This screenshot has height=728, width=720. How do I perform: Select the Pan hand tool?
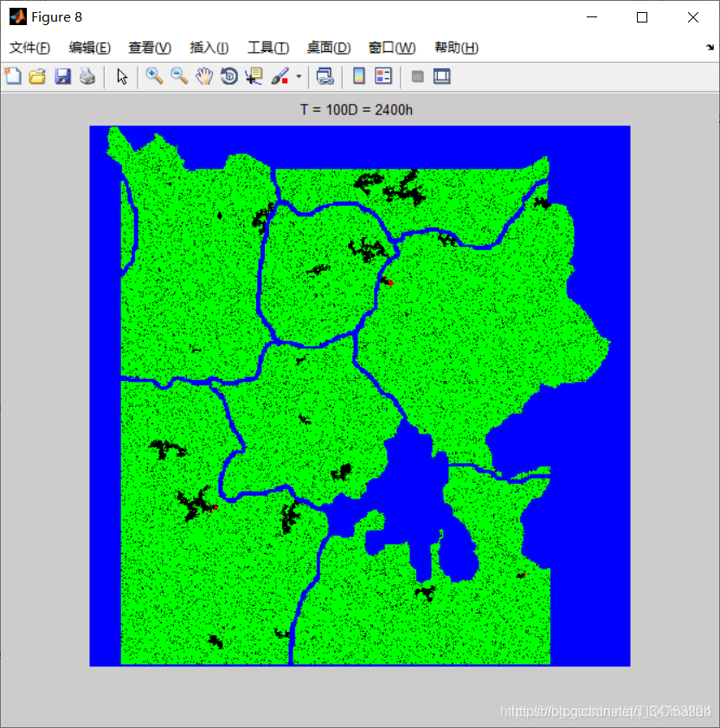pyautogui.click(x=204, y=76)
